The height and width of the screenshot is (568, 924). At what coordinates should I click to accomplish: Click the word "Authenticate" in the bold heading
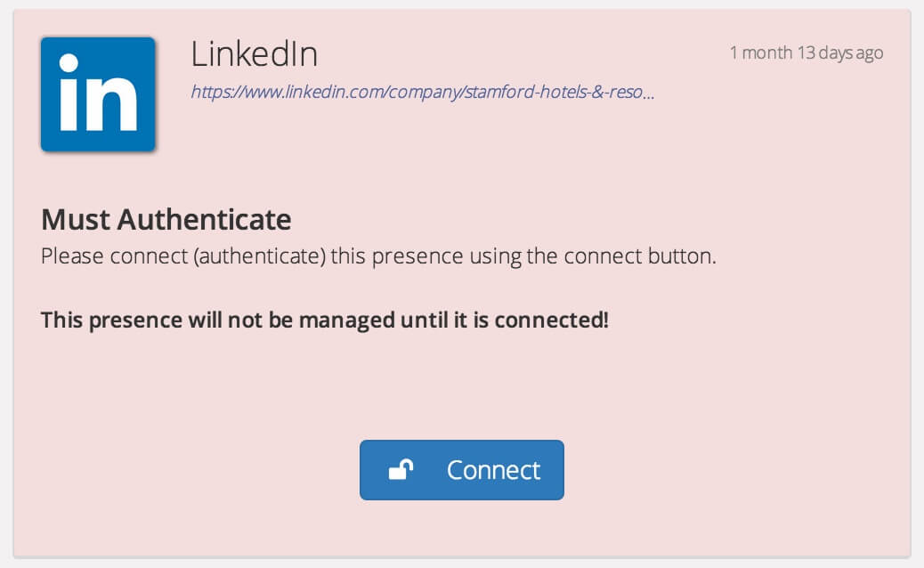pos(204,219)
